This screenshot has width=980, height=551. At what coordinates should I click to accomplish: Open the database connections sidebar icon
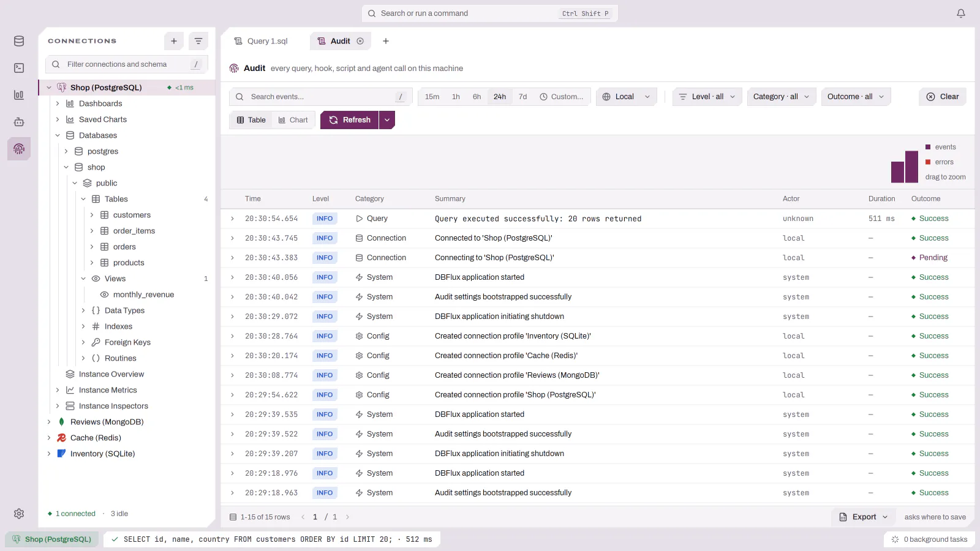[19, 41]
